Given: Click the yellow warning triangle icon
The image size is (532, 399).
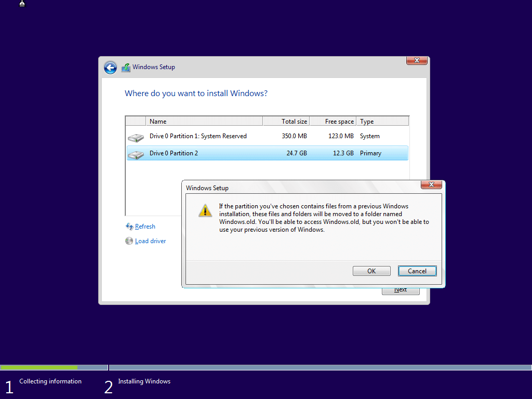Looking at the screenshot, I should 205,211.
